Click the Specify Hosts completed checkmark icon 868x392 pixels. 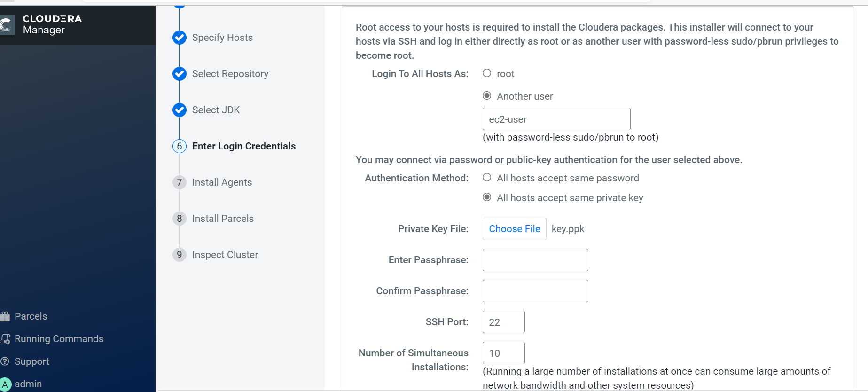180,38
